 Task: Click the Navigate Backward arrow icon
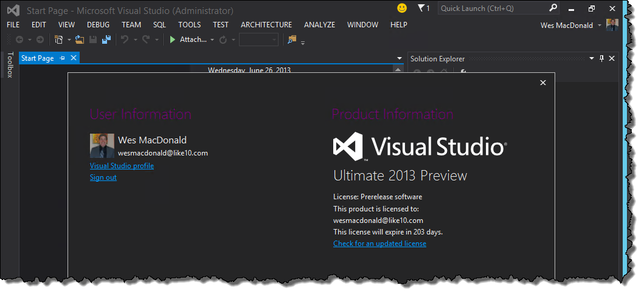(19, 39)
